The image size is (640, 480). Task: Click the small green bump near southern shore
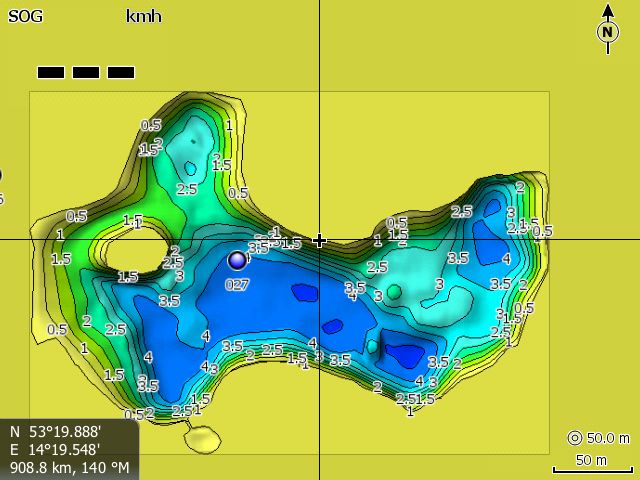coord(372,346)
